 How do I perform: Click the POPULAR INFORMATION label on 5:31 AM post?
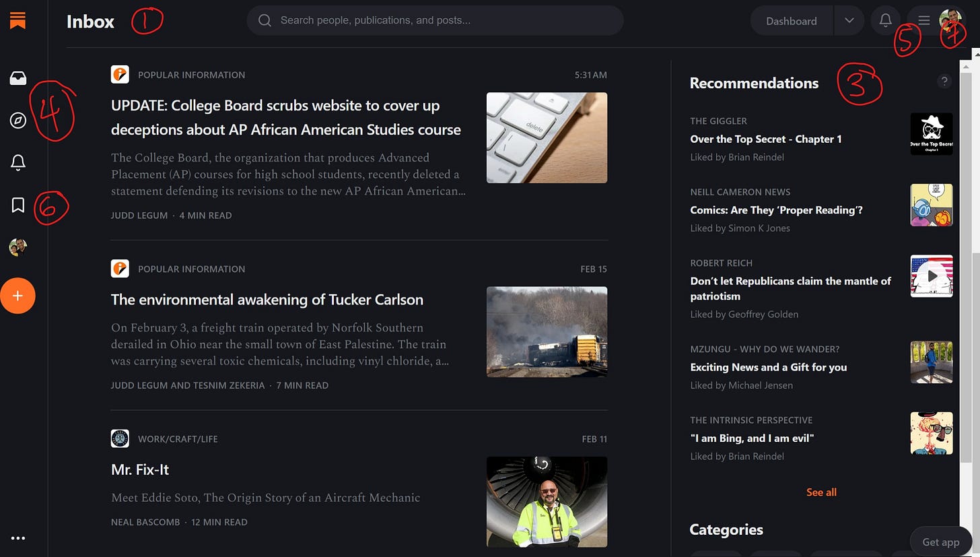pyautogui.click(x=191, y=75)
